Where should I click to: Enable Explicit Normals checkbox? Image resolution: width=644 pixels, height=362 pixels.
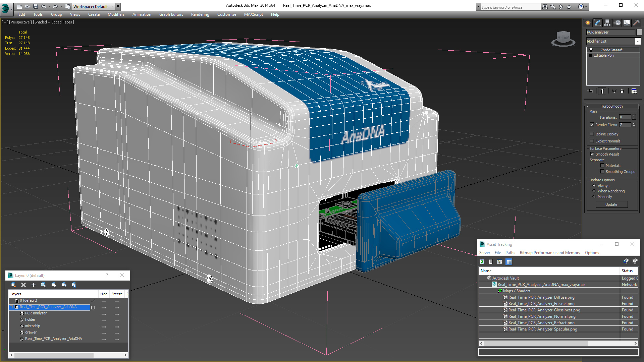point(592,141)
